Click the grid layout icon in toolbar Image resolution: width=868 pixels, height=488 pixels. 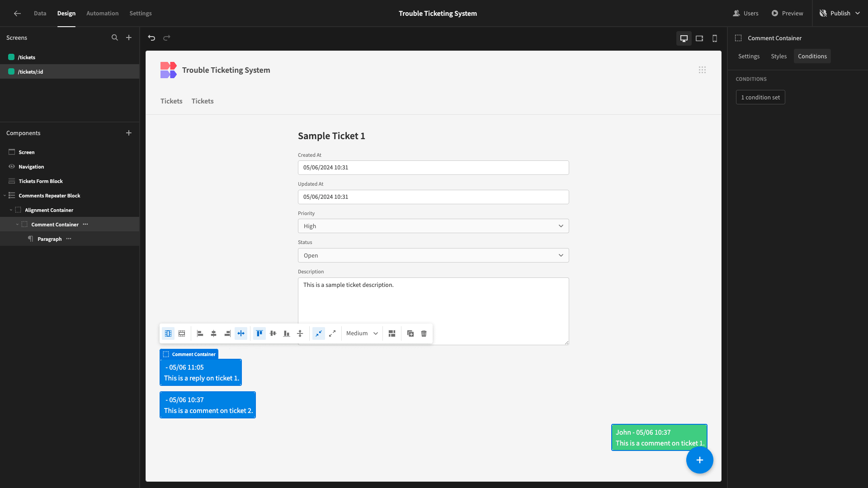coord(392,333)
